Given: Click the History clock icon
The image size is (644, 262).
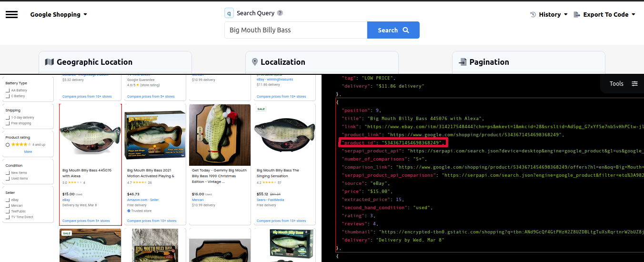Looking at the screenshot, I should [533, 15].
